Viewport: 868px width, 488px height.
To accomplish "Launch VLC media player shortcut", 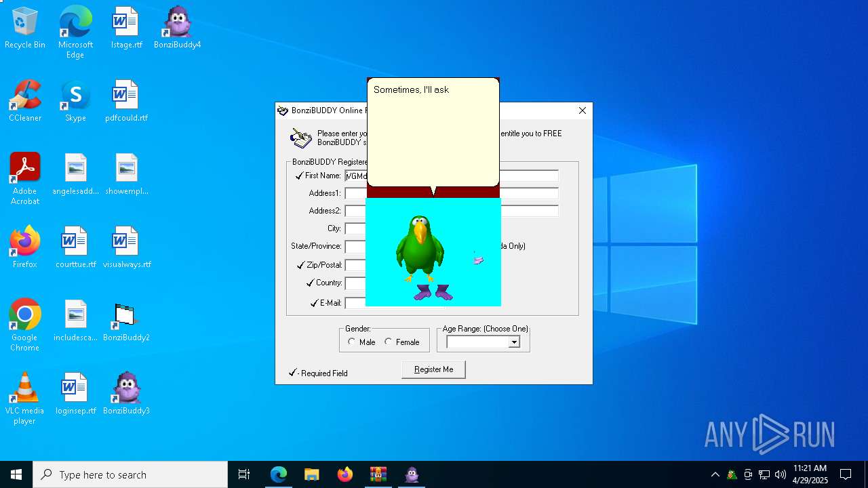I will point(25,399).
